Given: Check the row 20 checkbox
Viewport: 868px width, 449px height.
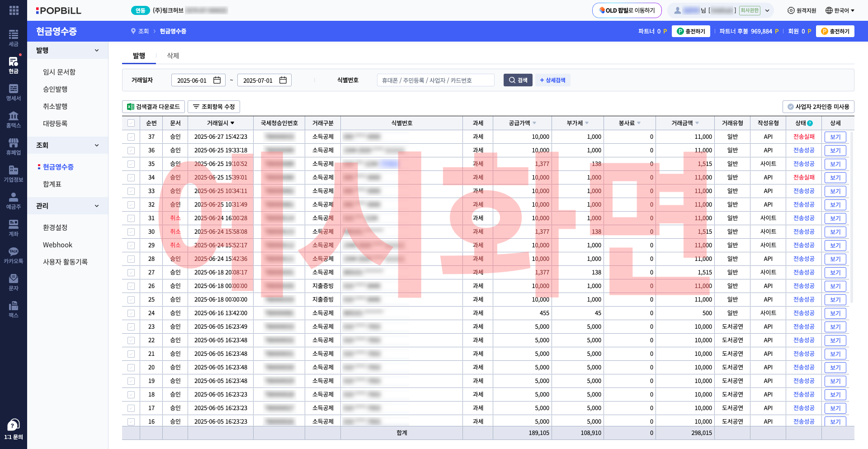Looking at the screenshot, I should (x=131, y=367).
